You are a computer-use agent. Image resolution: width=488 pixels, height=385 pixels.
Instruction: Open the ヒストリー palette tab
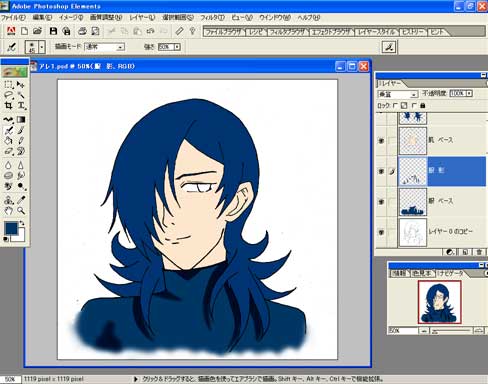[413, 32]
